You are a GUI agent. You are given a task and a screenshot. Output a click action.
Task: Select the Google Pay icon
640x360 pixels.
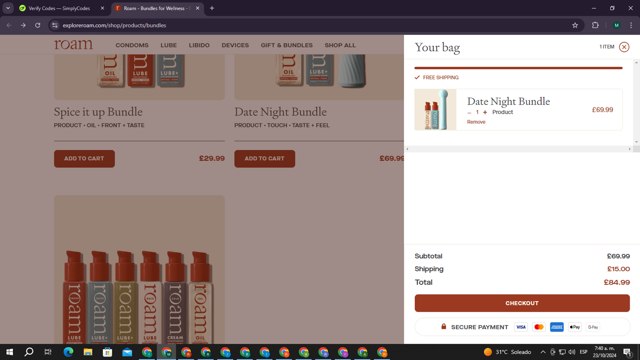pyautogui.click(x=593, y=327)
